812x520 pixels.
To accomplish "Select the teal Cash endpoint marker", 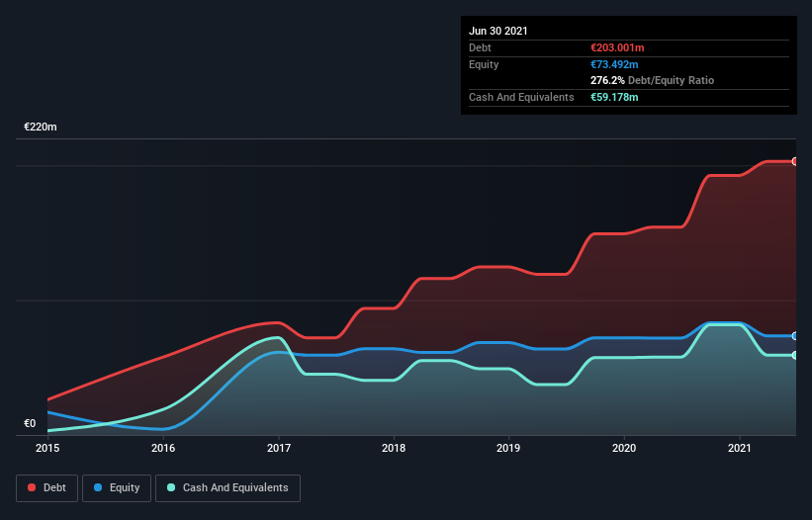I will point(795,356).
